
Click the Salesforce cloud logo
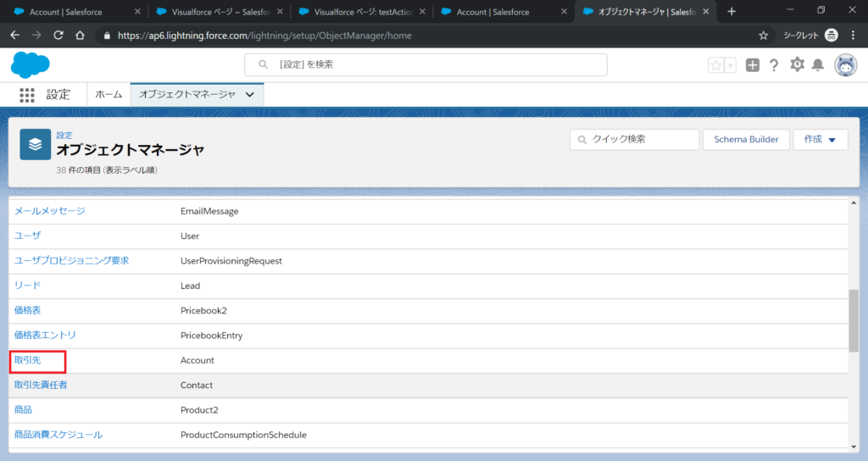pyautogui.click(x=31, y=64)
